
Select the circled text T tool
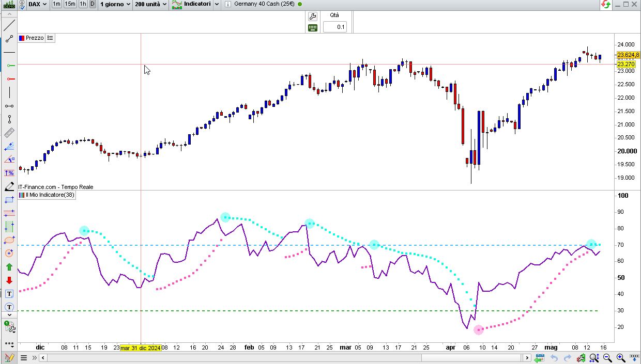pyautogui.click(x=9, y=307)
